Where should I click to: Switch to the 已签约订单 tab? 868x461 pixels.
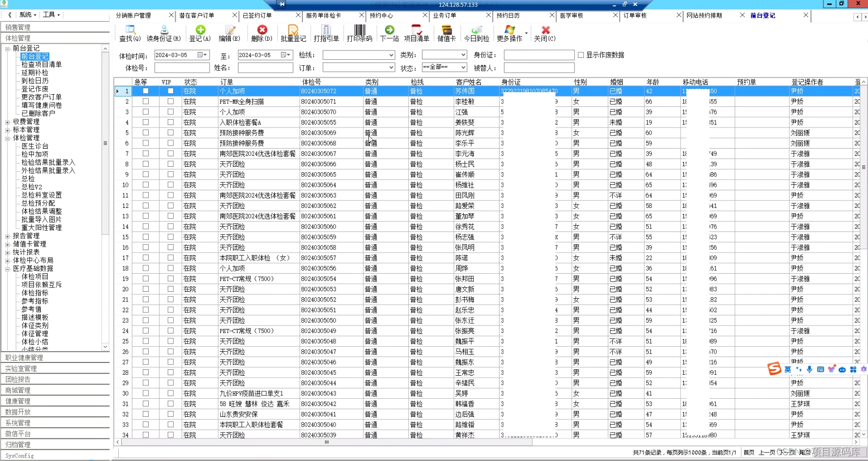click(257, 15)
